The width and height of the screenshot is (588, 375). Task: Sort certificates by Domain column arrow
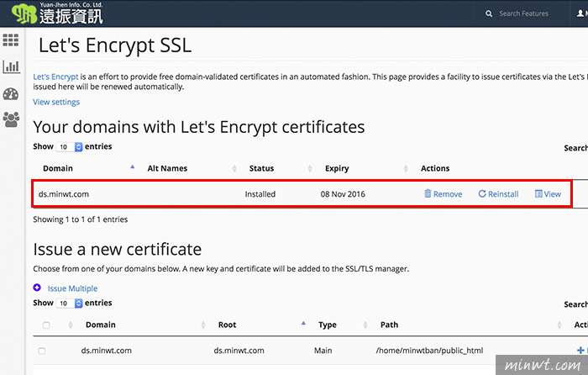(133, 167)
